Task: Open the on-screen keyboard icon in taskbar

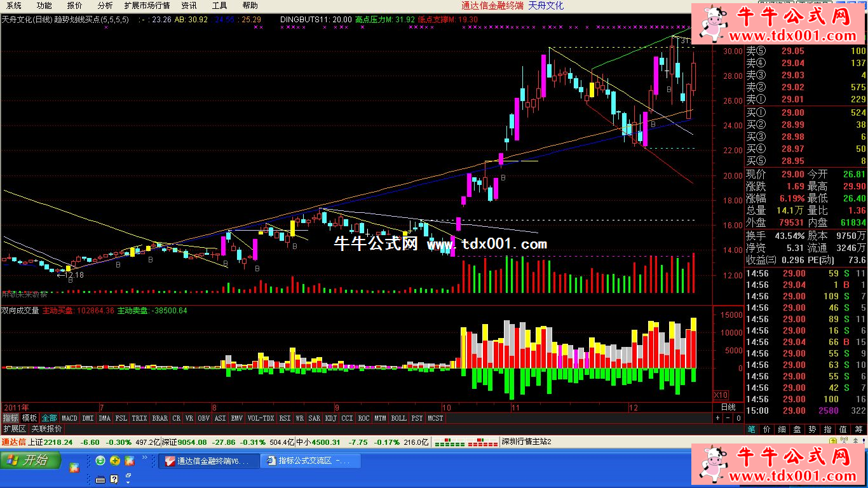Action: pyautogui.click(x=100, y=478)
